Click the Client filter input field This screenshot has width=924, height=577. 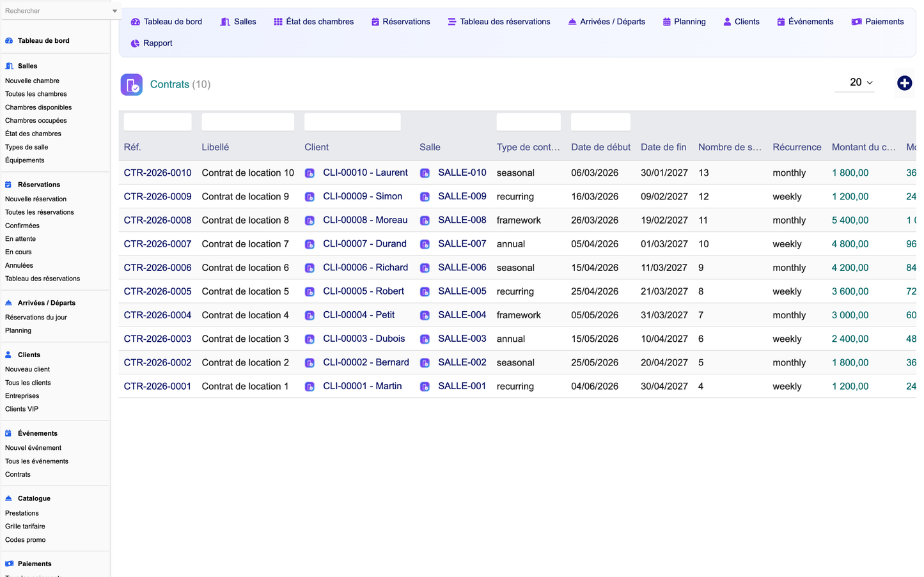point(352,122)
